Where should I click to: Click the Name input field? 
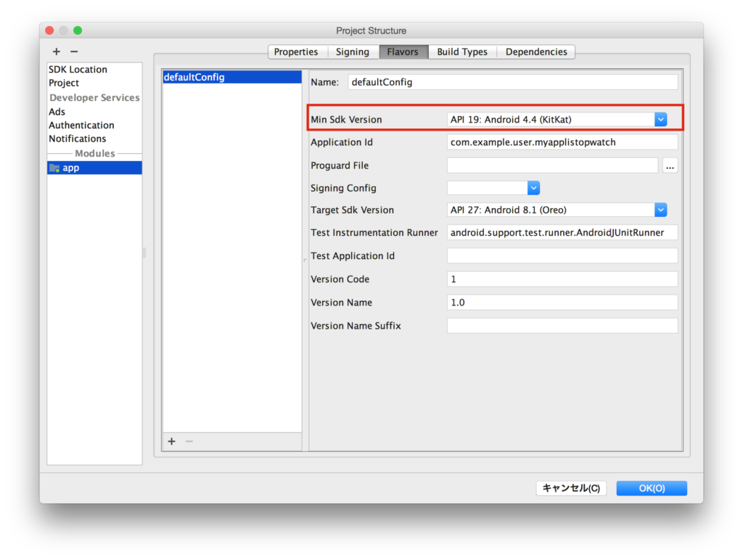coord(513,82)
